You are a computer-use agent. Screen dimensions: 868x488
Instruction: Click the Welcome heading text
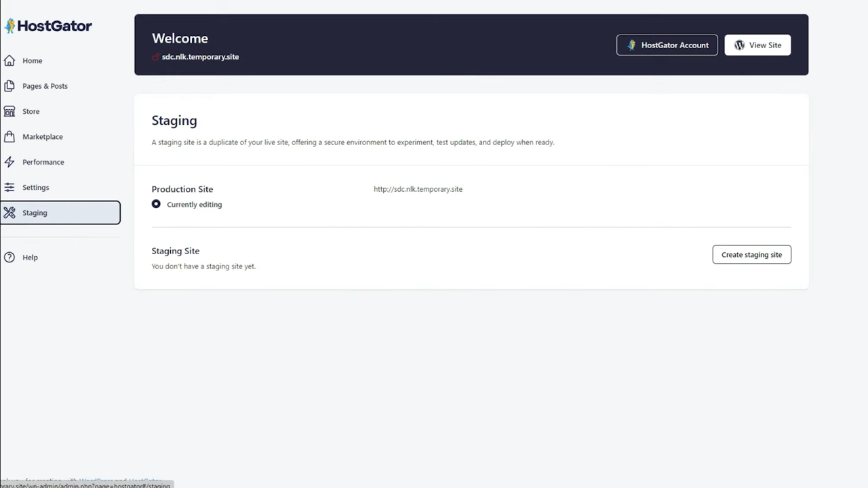[180, 39]
